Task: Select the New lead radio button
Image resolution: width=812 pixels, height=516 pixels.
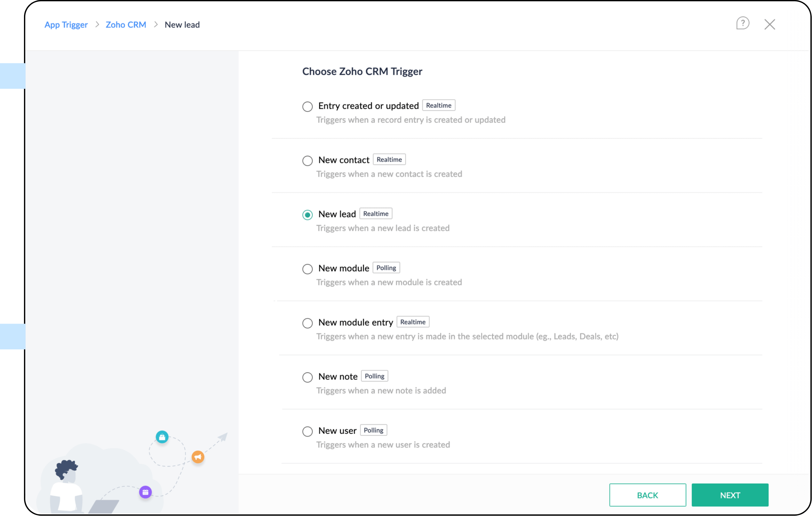Action: pos(307,215)
